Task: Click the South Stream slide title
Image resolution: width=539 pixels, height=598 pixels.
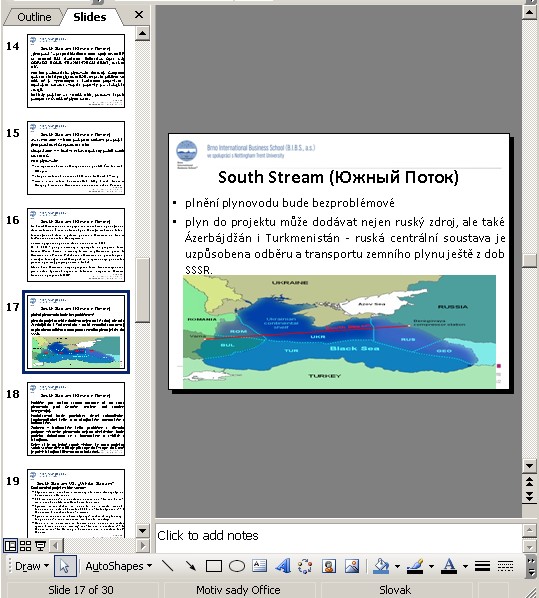Action: click(338, 177)
